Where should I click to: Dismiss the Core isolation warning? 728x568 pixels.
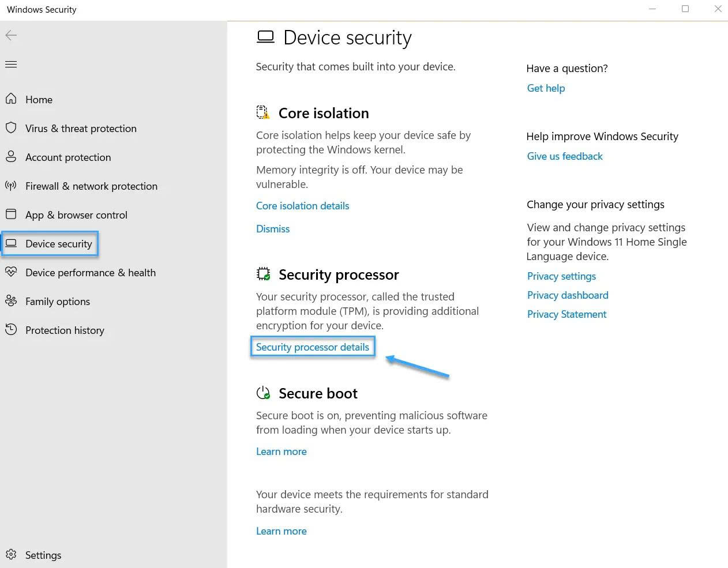pyautogui.click(x=273, y=229)
